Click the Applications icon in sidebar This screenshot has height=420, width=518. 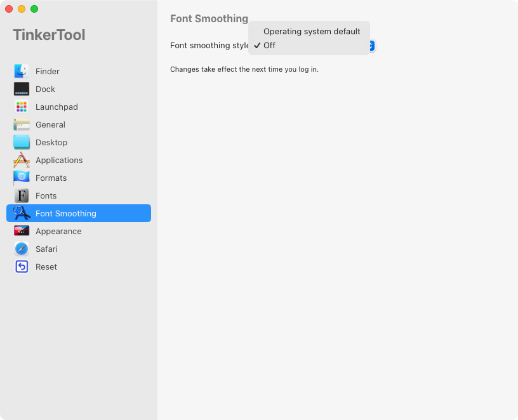(x=22, y=161)
